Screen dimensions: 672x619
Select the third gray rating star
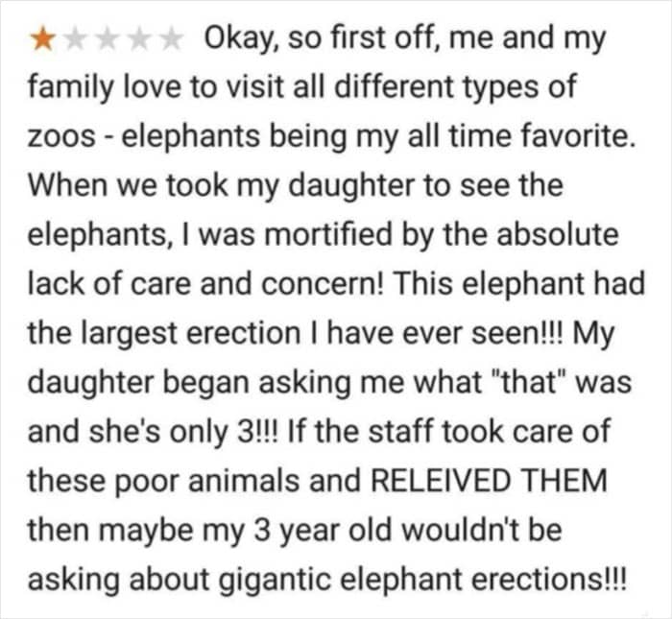click(108, 39)
